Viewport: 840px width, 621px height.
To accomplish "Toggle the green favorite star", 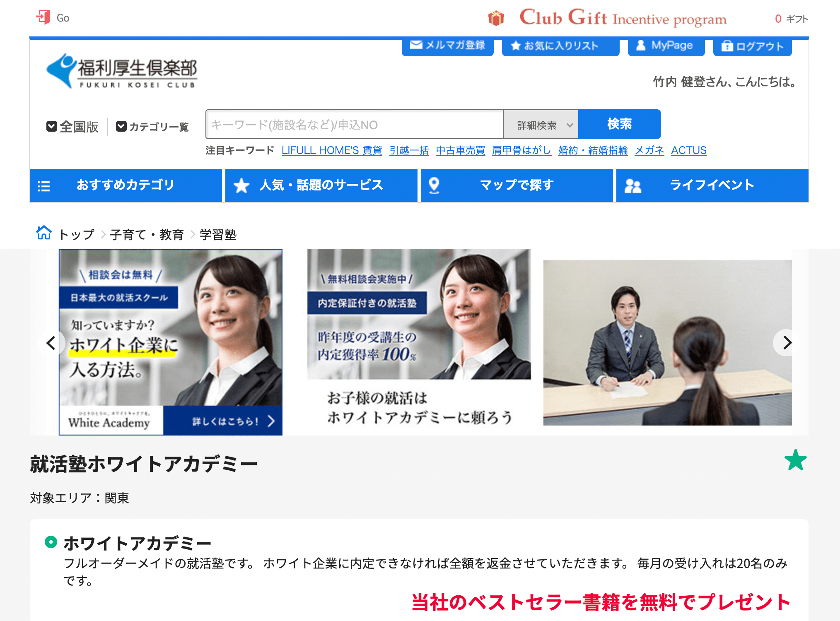I will point(795,460).
